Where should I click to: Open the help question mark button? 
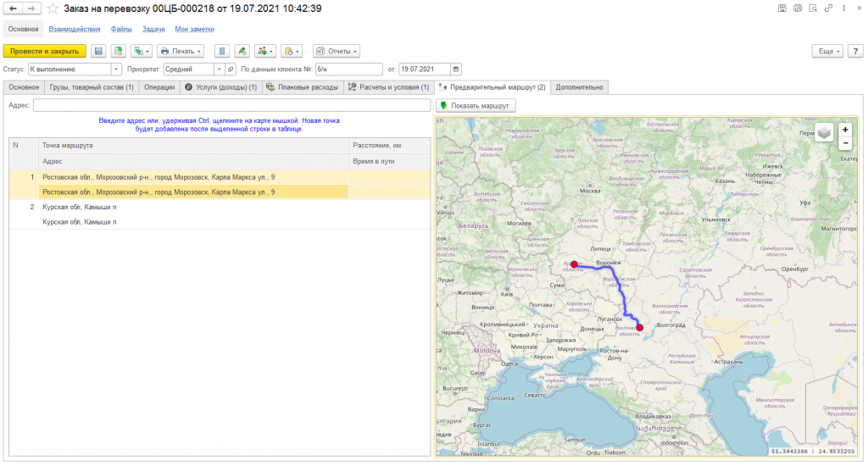pyautogui.click(x=857, y=51)
